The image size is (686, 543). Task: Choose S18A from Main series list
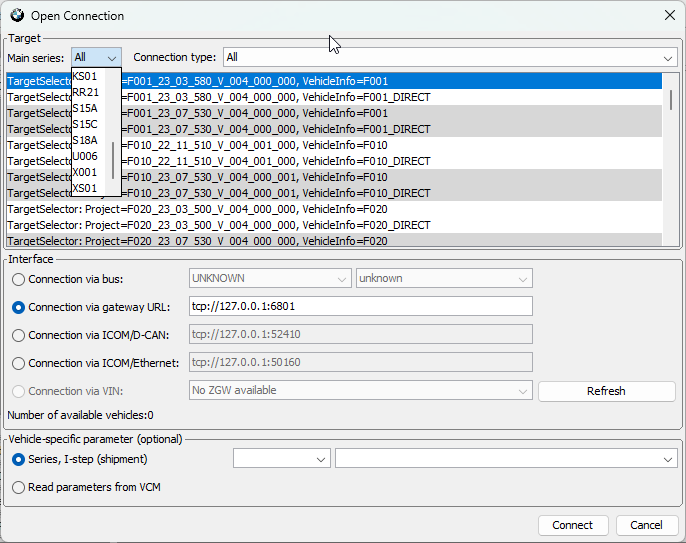tap(89, 140)
